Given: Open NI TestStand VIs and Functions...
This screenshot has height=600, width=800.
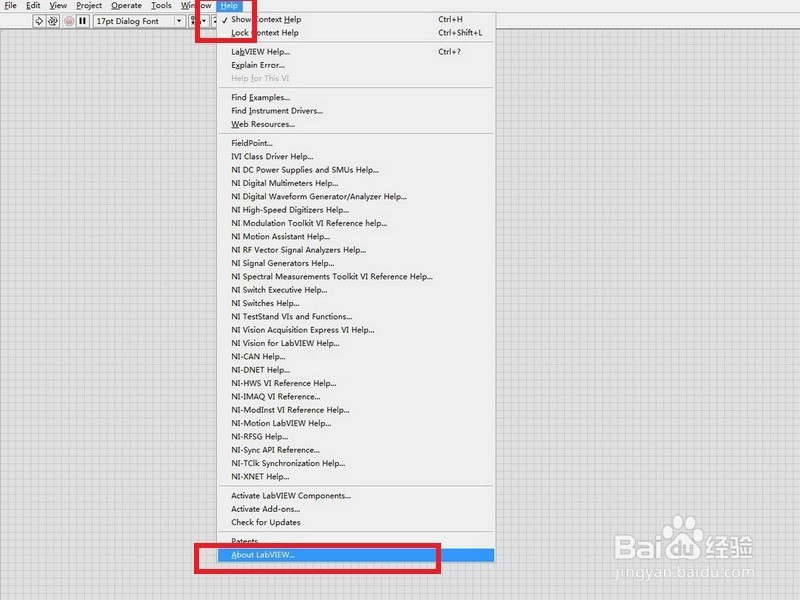Looking at the screenshot, I should tap(356, 316).
